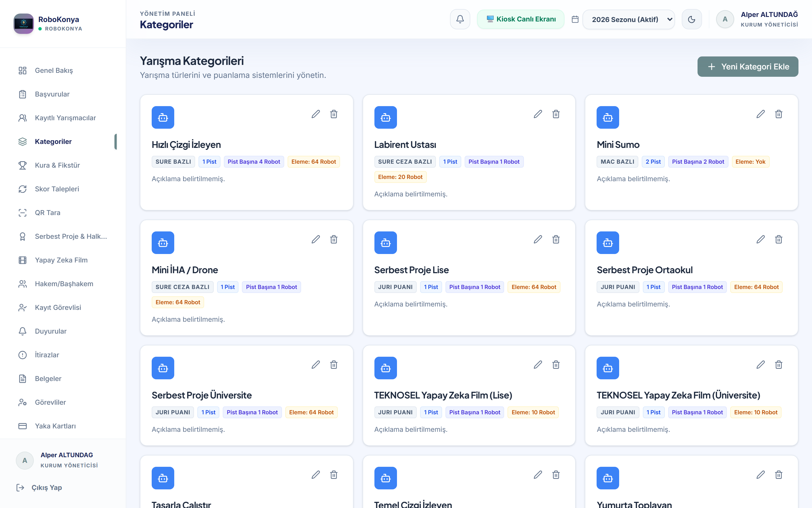This screenshot has height=508, width=812.
Task: Go to Yapay Zeka Film
Action: pyautogui.click(x=63, y=260)
